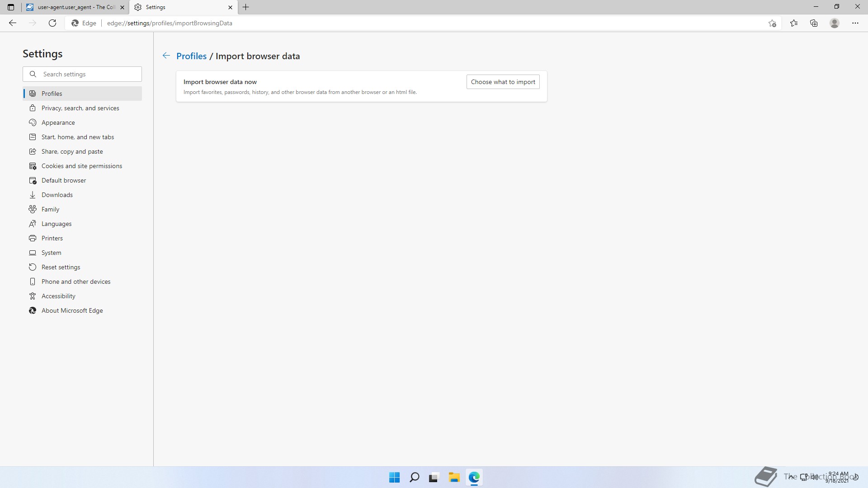Open Privacy, search, and services settings
Screen dimensions: 868x488
(x=80, y=108)
